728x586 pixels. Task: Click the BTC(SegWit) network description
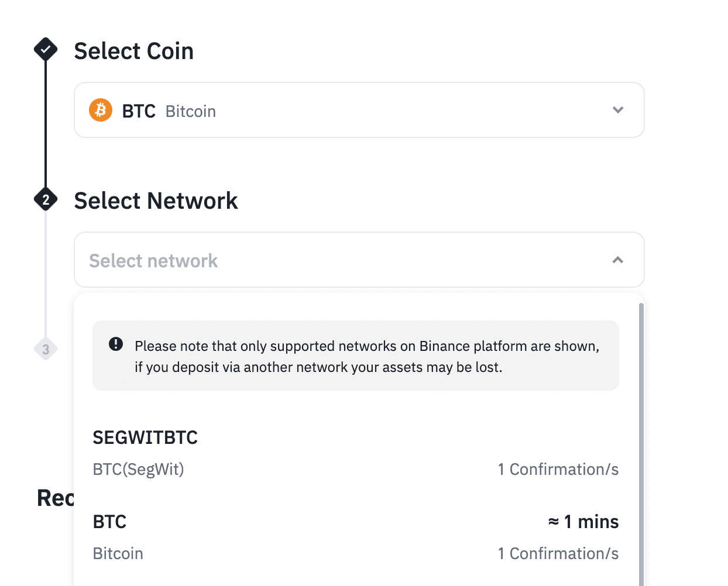138,469
